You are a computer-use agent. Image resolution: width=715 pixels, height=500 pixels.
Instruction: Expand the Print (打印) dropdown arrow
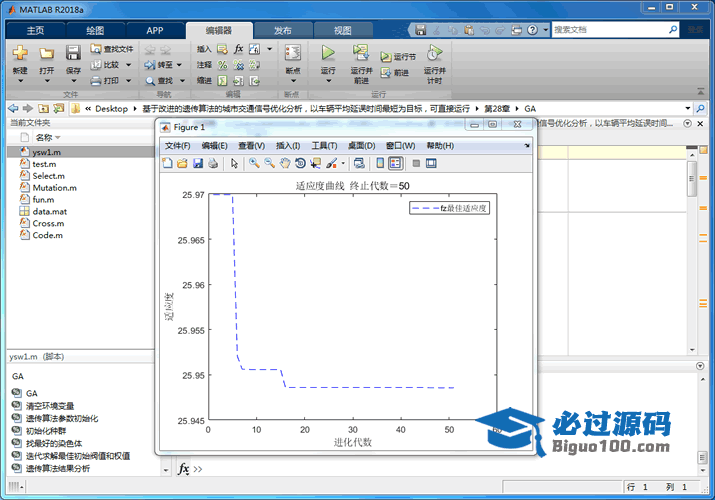[x=127, y=80]
